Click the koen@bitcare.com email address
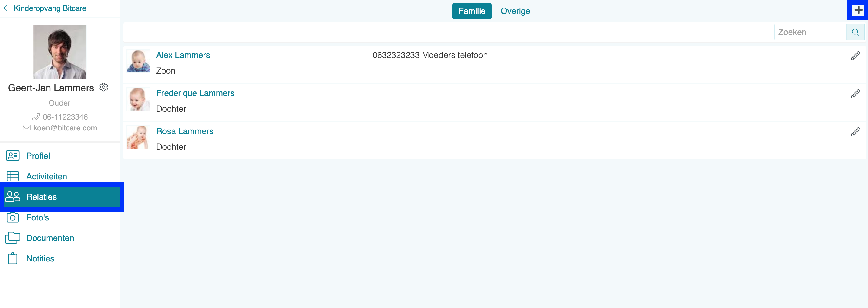 (x=65, y=128)
